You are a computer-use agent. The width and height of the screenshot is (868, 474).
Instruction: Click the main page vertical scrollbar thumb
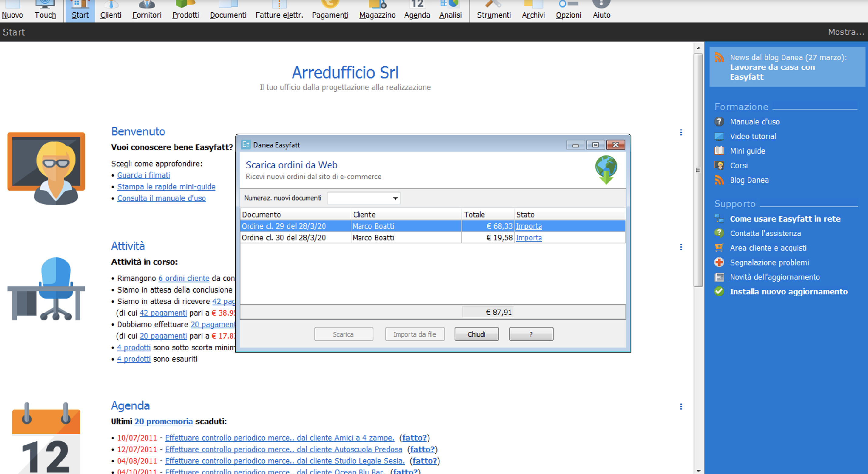coord(698,170)
